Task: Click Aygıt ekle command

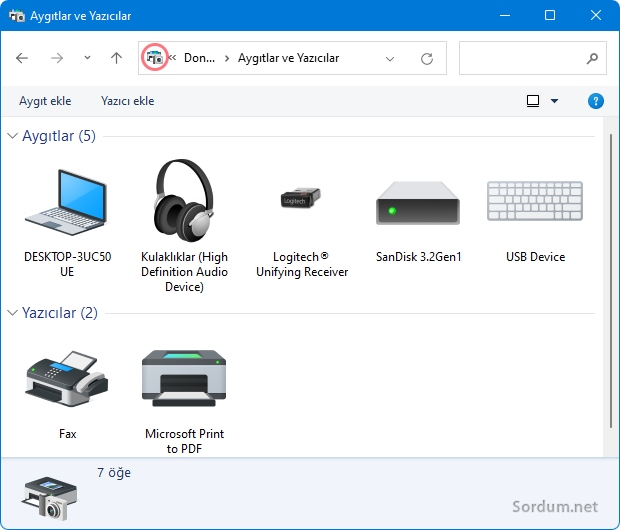Action: 45,101
